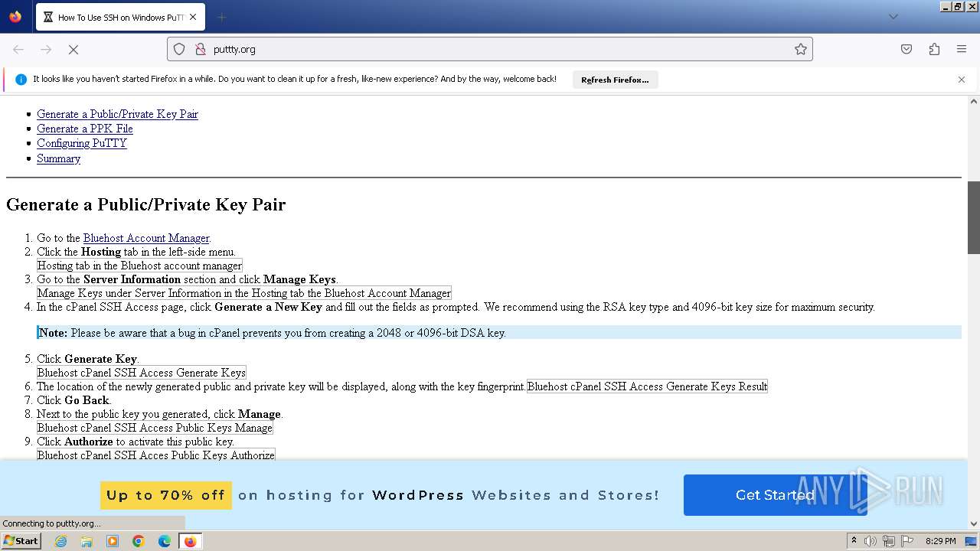Click the Up to 70% off badge

click(165, 495)
